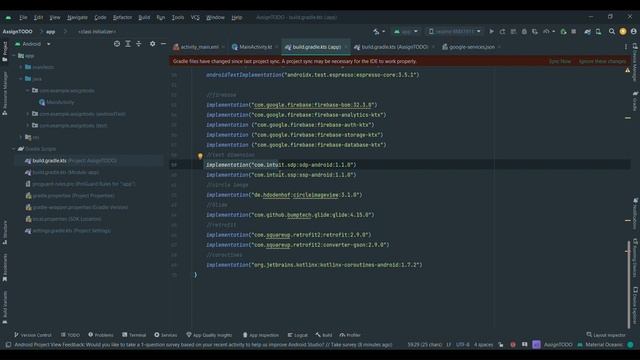Open the Profiler tool window
This screenshot has width=640, height=360.
pos(350,335)
